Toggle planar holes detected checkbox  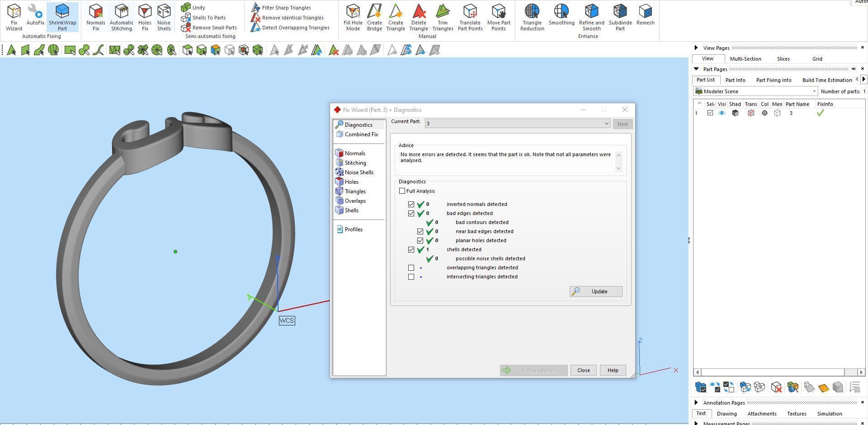tap(420, 240)
